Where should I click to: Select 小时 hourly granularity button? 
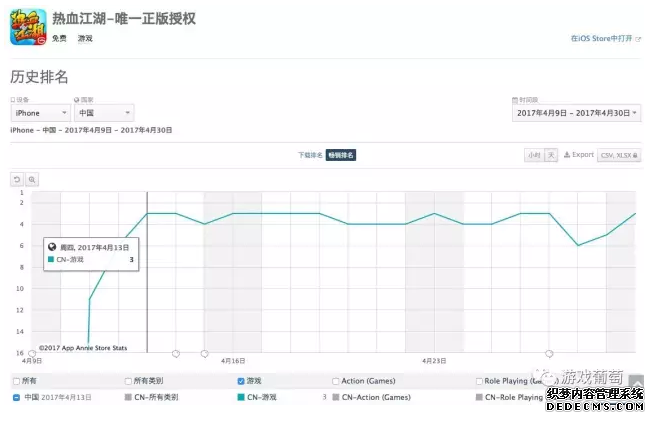click(534, 155)
